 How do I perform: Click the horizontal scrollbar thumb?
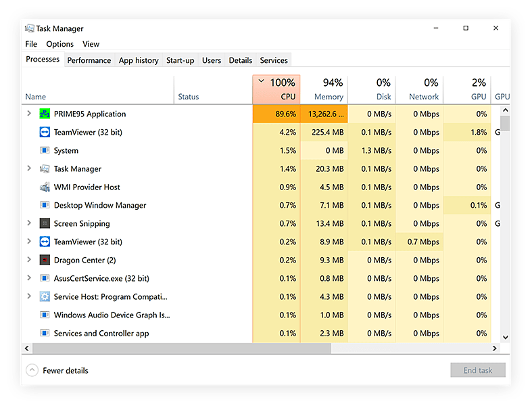182,348
